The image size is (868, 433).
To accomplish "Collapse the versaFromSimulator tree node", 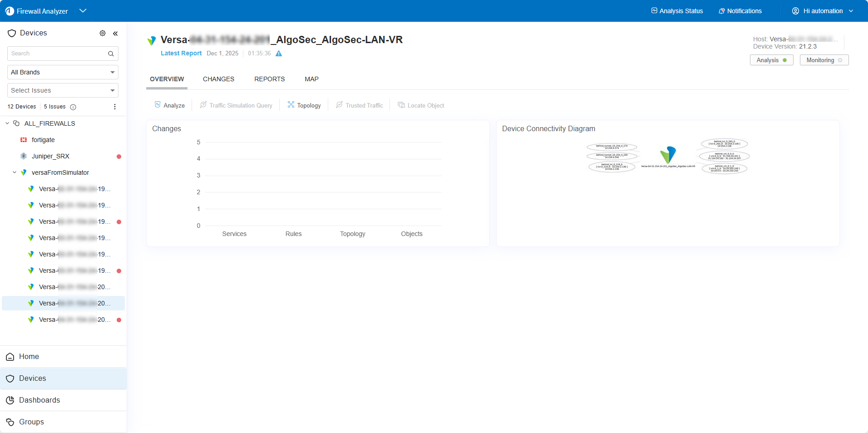I will [15, 172].
